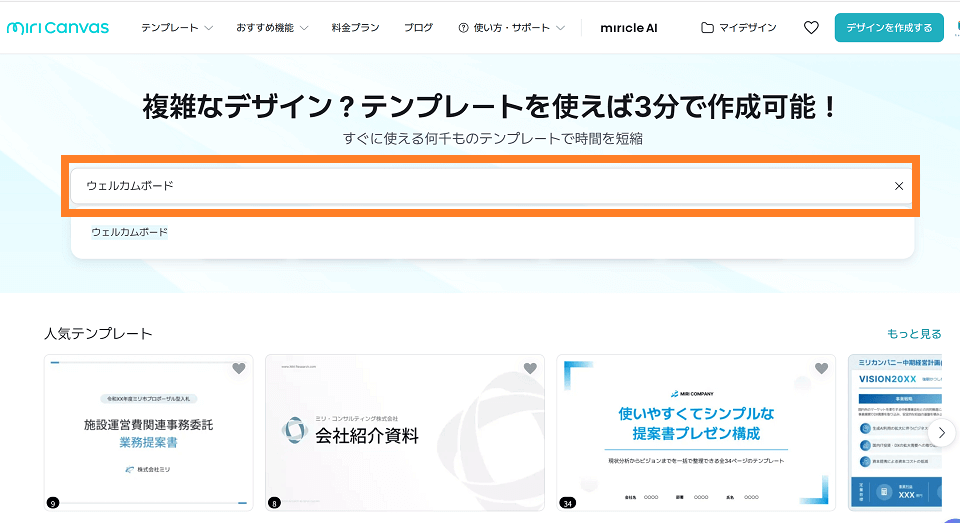The image size is (960, 523).
Task: Click the デザインを作成する button
Action: point(888,27)
